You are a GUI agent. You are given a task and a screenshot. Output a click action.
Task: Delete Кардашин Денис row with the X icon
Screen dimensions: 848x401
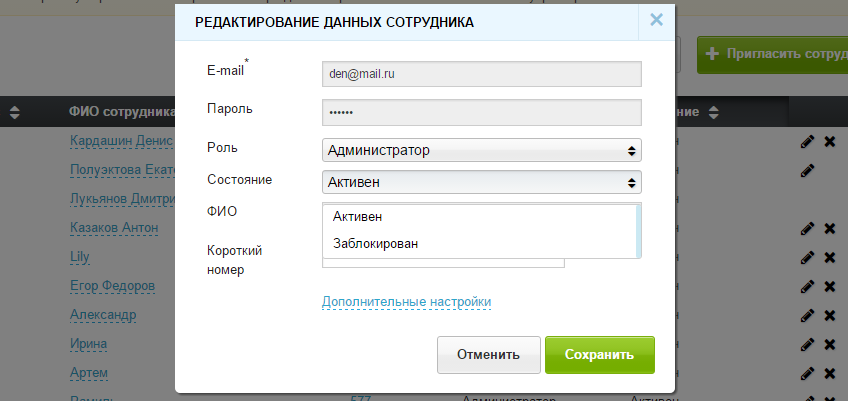(830, 142)
